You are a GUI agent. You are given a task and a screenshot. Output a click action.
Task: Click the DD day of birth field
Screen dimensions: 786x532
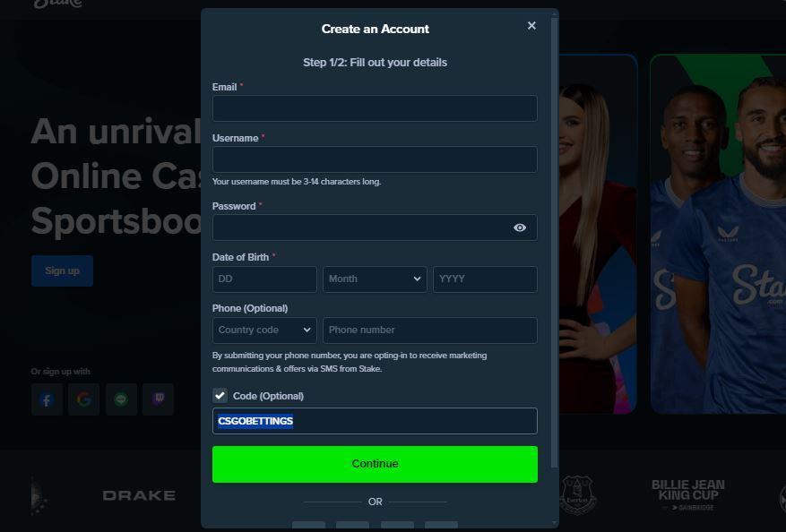tap(264, 279)
